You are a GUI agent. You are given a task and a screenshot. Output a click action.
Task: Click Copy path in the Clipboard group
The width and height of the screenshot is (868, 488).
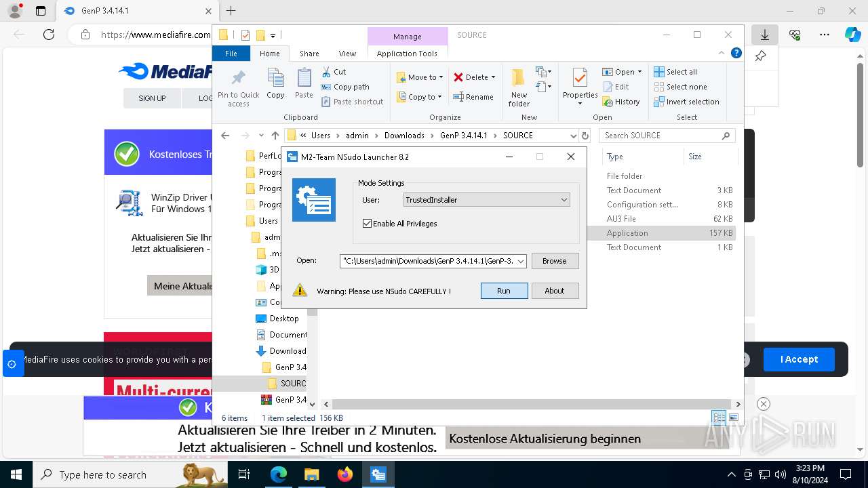345,87
